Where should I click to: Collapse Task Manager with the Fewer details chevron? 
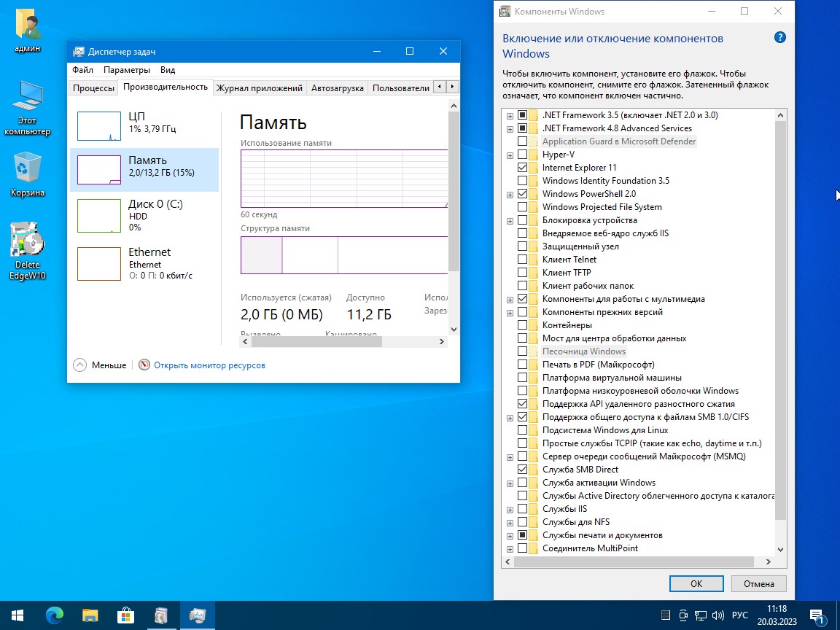click(x=79, y=365)
